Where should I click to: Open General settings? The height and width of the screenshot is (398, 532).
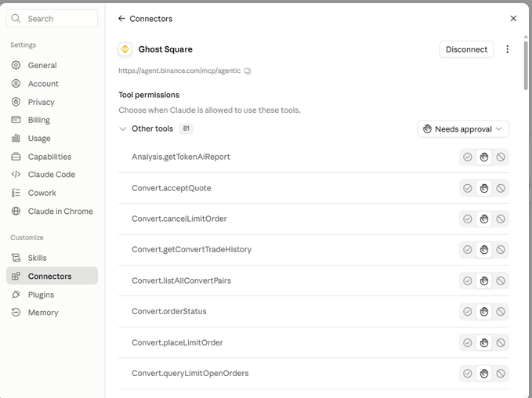coord(52,65)
